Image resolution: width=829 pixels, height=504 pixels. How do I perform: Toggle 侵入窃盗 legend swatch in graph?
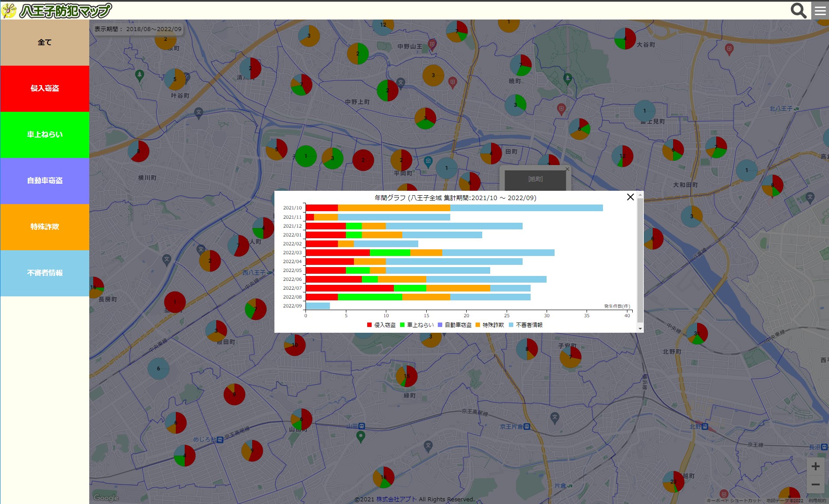[369, 325]
